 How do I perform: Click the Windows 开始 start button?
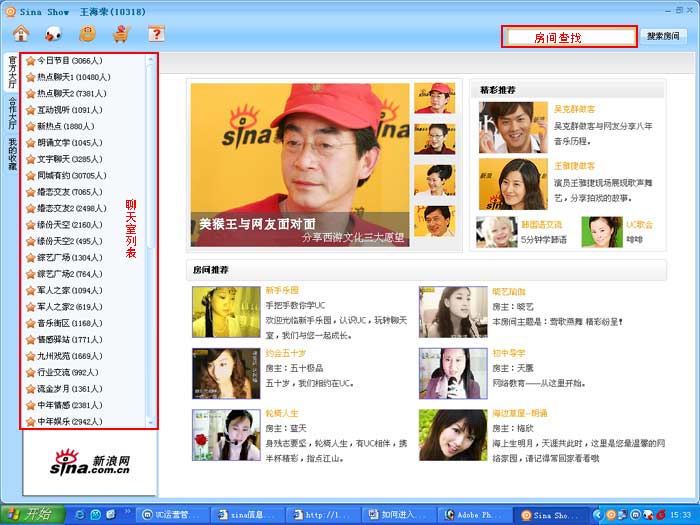tap(33, 514)
